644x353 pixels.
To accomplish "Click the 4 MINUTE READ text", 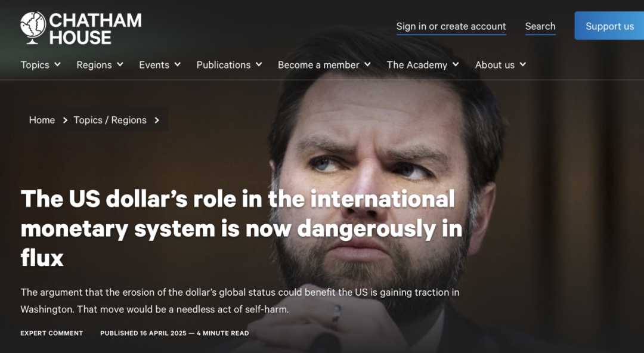I will [222, 333].
